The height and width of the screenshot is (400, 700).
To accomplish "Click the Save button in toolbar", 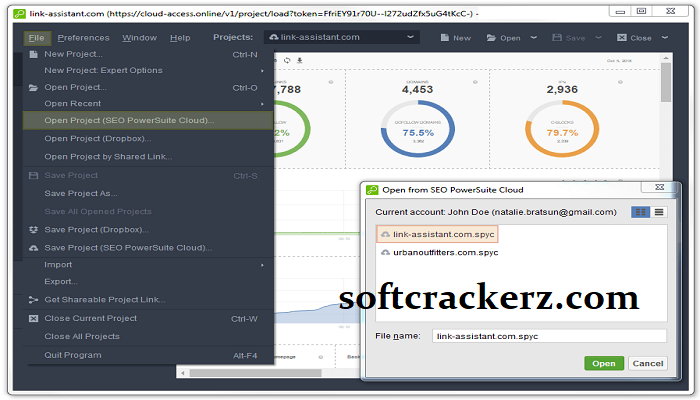I will coord(569,38).
